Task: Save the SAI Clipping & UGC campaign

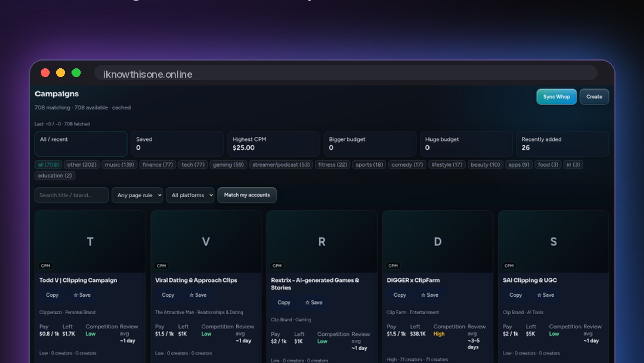Action: [x=545, y=295]
